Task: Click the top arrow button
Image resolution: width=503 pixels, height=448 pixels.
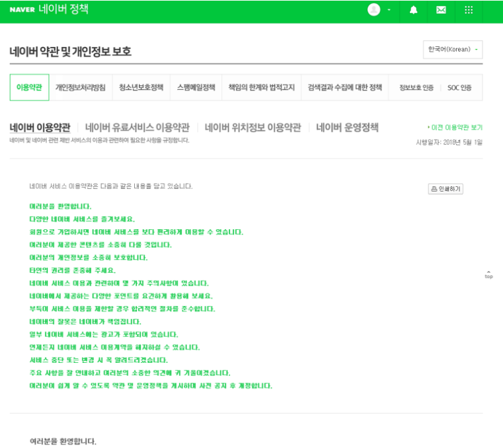Action: (x=488, y=275)
